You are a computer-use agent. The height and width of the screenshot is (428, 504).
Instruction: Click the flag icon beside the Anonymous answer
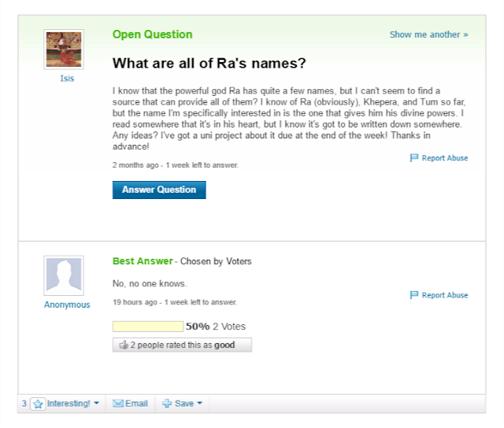tap(414, 295)
